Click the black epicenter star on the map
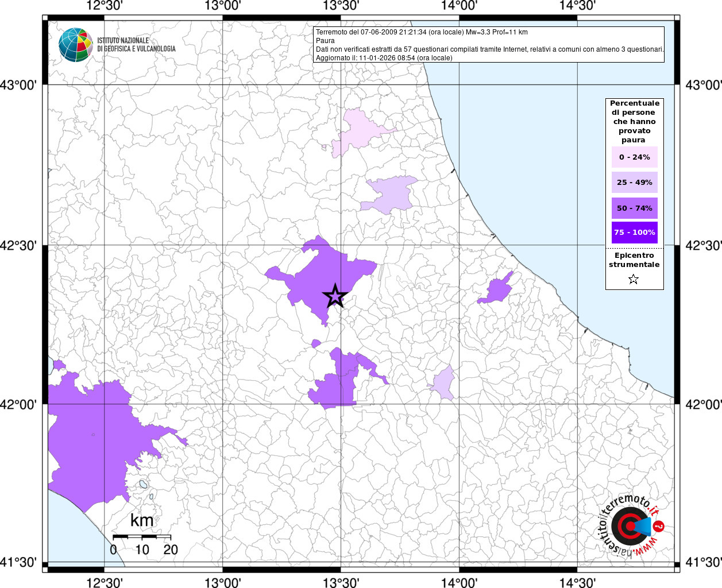 [x=335, y=296]
